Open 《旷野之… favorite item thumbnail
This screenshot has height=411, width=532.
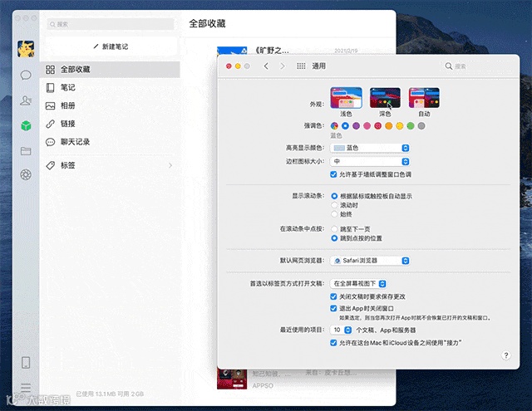point(232,51)
